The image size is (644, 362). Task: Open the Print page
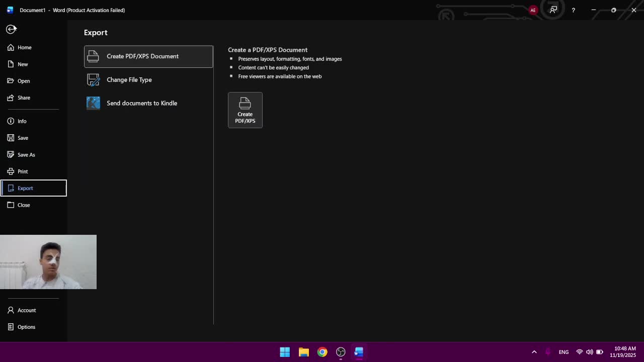[23, 171]
